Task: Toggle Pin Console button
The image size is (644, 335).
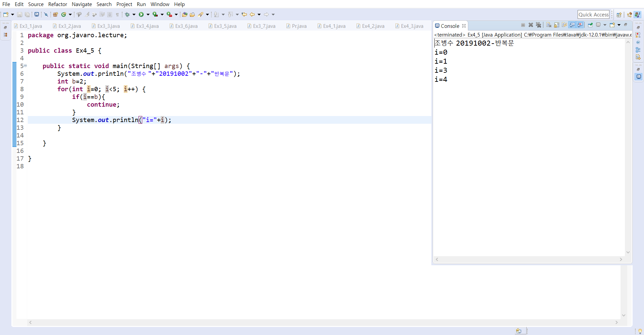Action: click(590, 25)
